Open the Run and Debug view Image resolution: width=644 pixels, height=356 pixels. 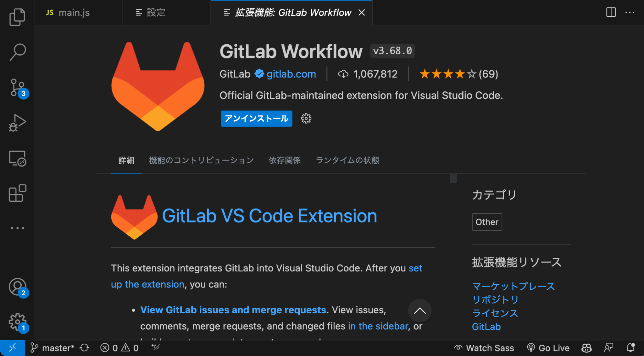(x=17, y=123)
